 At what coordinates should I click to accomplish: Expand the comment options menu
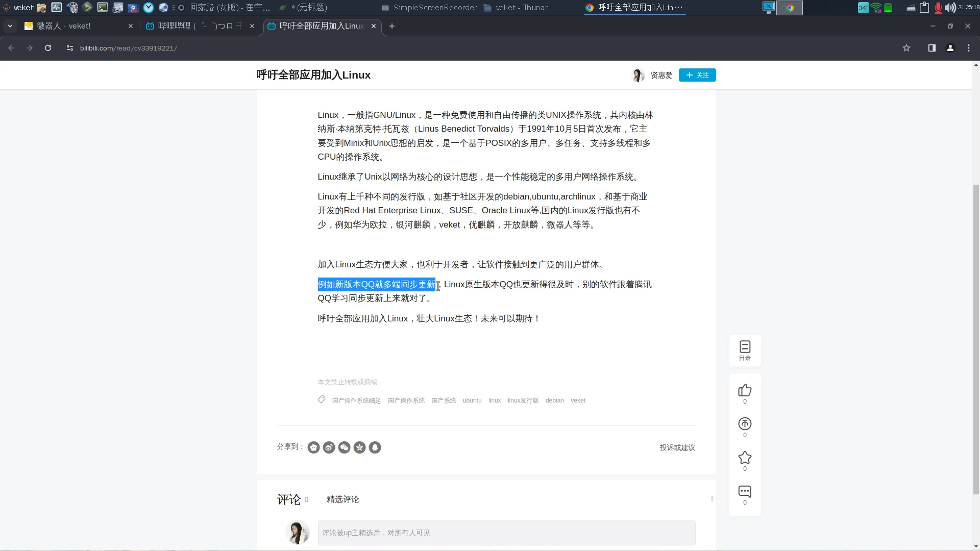coord(712,498)
